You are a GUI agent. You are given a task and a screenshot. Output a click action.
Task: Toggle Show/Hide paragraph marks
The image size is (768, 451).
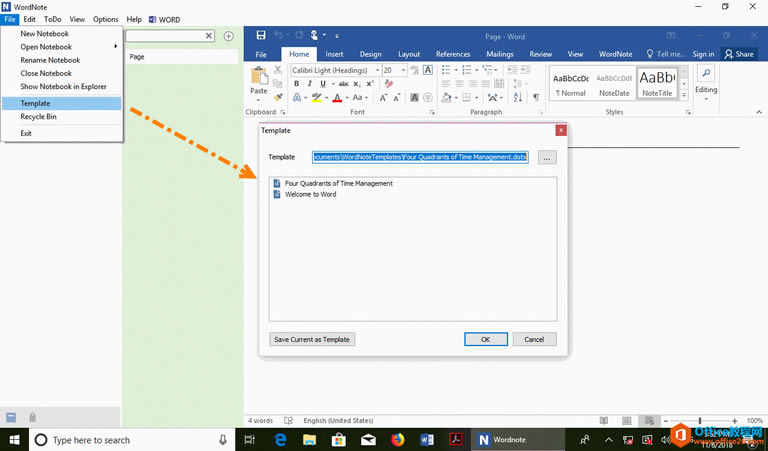point(536,97)
